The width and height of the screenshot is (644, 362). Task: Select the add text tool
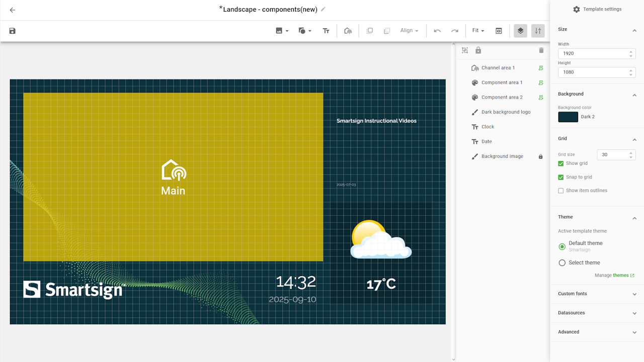click(326, 31)
